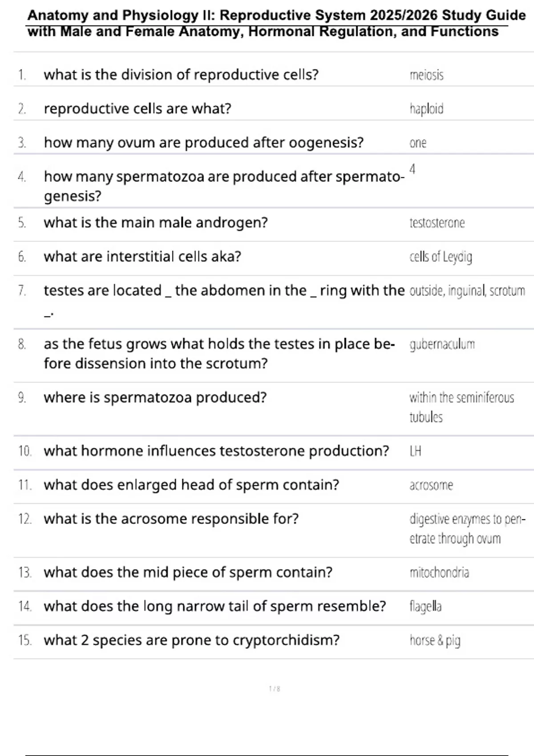Click the answer 'haploid'
The image size is (534, 756).
click(426, 109)
